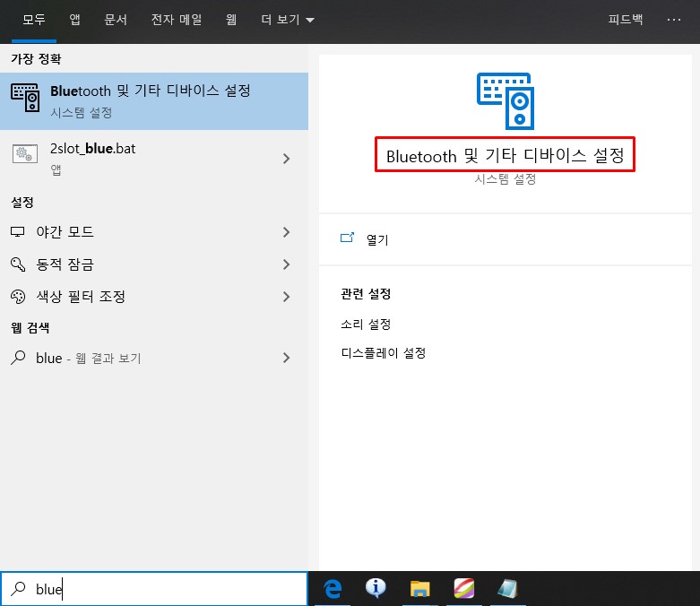This screenshot has height=606, width=700.
Task: Expand the blue web result arrow
Action: point(286,358)
